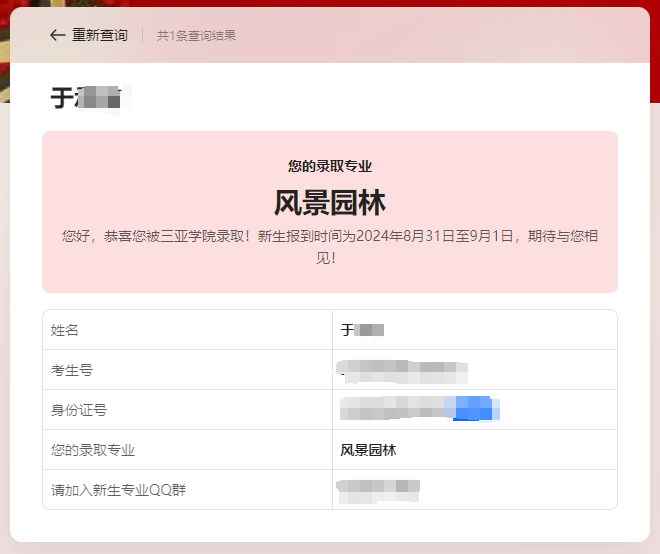Click the 共1条查询结果 text
This screenshot has width=660, height=554.
coord(196,36)
